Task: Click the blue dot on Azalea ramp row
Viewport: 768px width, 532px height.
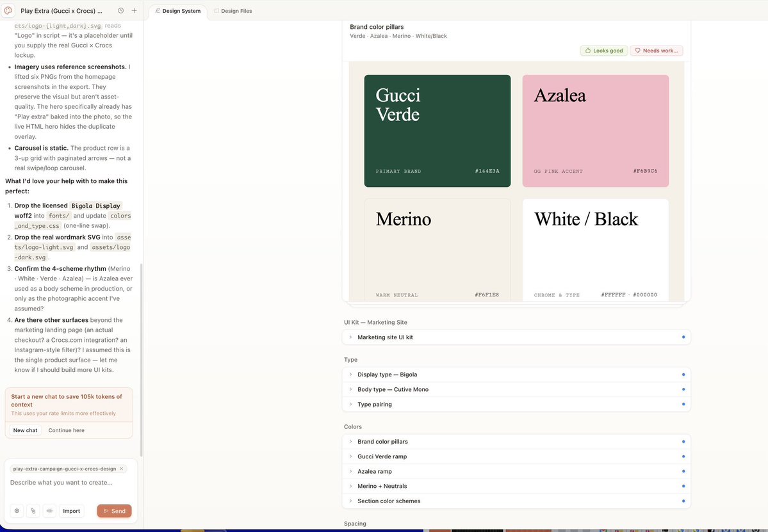Action: [683, 471]
